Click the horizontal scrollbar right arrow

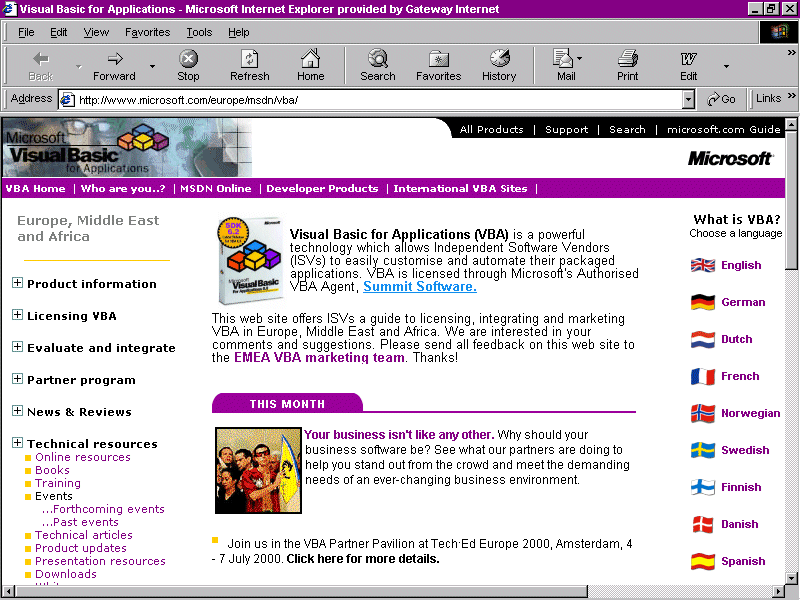(779, 592)
